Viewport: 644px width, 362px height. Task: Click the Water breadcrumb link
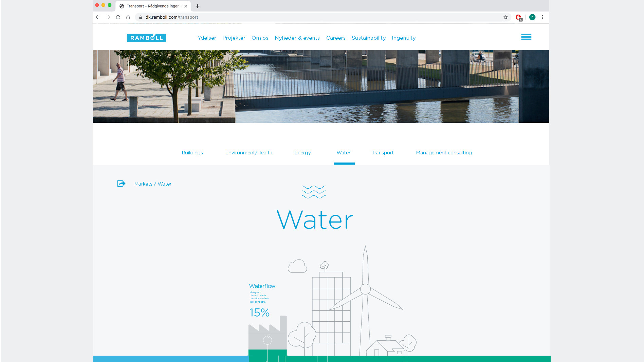click(165, 184)
